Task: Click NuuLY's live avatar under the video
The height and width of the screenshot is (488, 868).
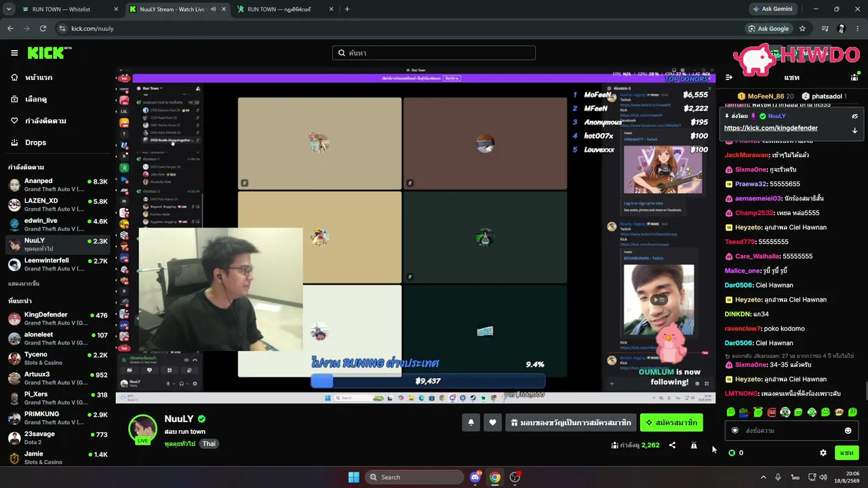Action: point(142,428)
